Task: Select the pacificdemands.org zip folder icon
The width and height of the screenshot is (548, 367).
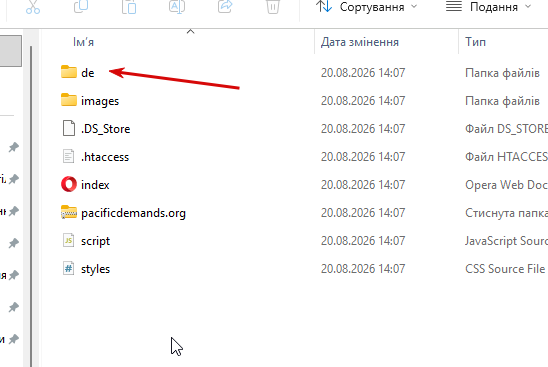Action: tap(68, 212)
